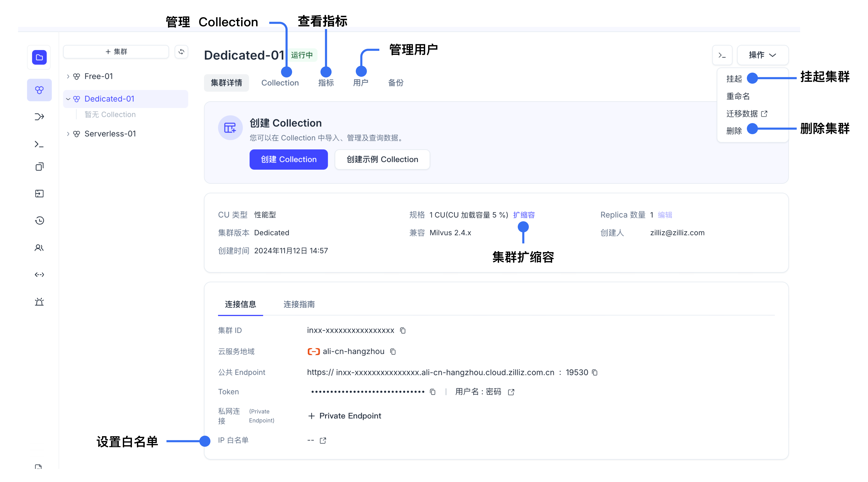Click the Aliyun logo by ali-cn-hangzhou
Screen dimensions: 868x482
[x=313, y=352]
